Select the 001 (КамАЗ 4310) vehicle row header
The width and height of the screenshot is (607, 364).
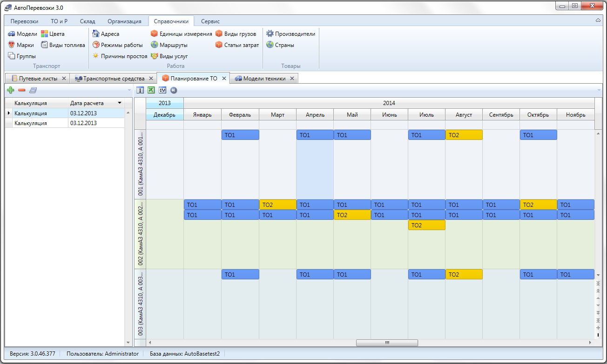[x=140, y=164]
